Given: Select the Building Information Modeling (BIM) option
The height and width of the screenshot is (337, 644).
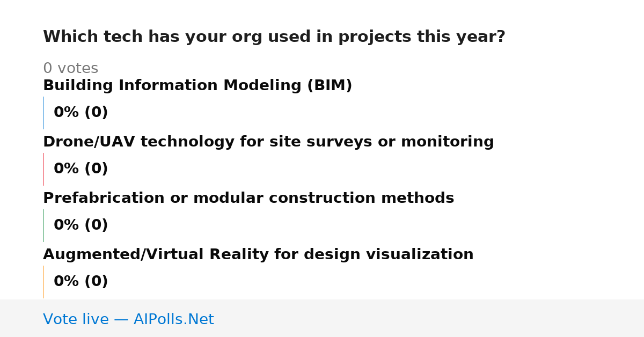Looking at the screenshot, I should [x=197, y=86].
